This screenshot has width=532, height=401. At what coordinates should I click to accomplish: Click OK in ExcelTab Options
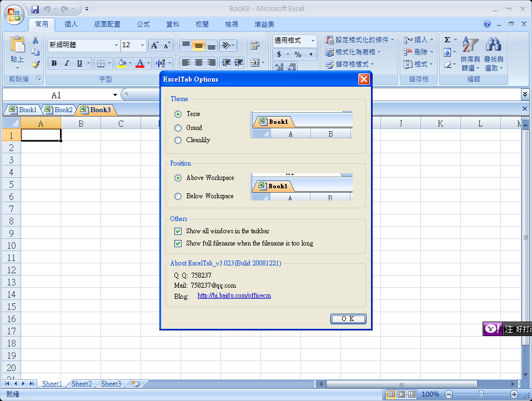pos(348,319)
